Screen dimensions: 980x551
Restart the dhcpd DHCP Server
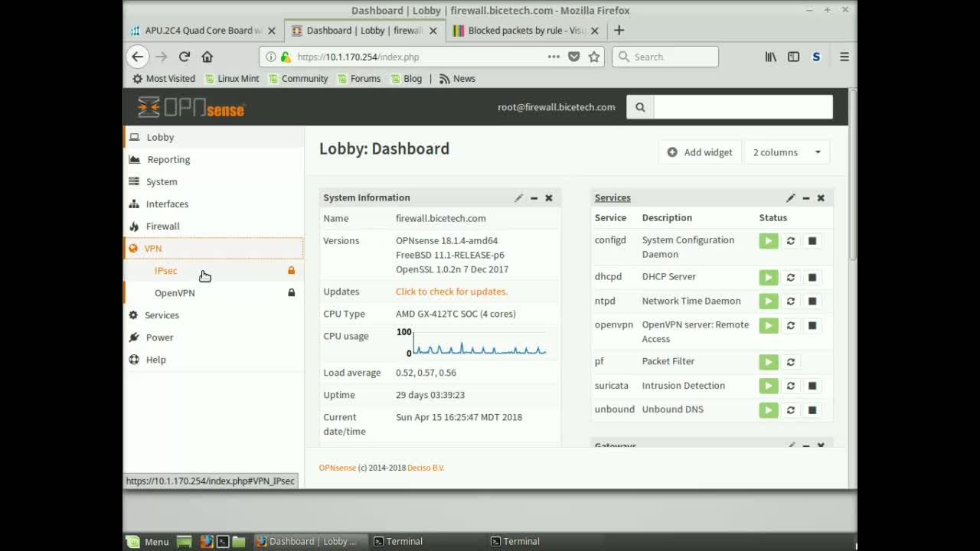point(791,277)
